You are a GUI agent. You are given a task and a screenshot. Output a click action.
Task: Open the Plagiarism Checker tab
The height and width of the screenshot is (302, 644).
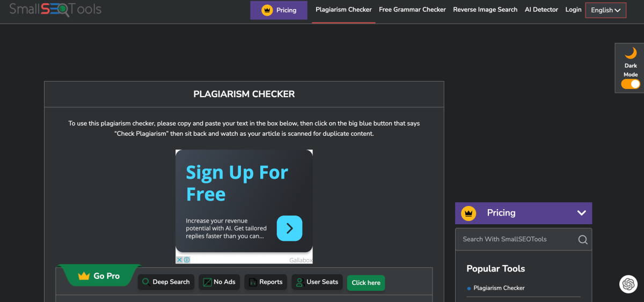click(343, 10)
